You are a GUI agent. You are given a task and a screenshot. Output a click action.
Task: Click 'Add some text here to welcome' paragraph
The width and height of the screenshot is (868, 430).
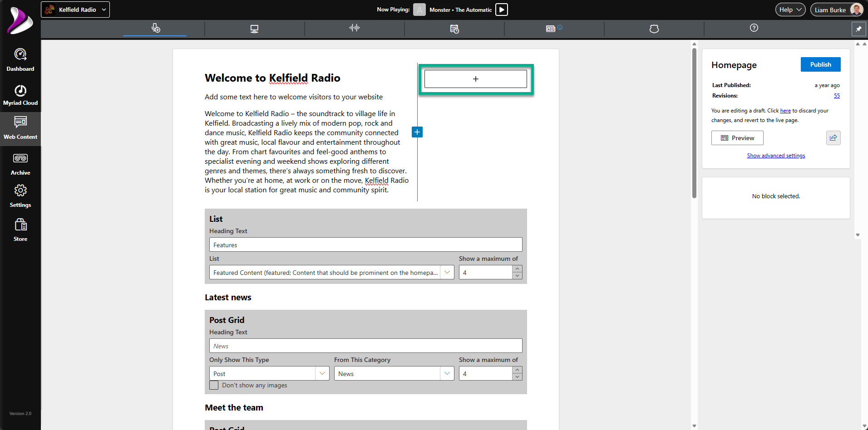[x=294, y=97]
